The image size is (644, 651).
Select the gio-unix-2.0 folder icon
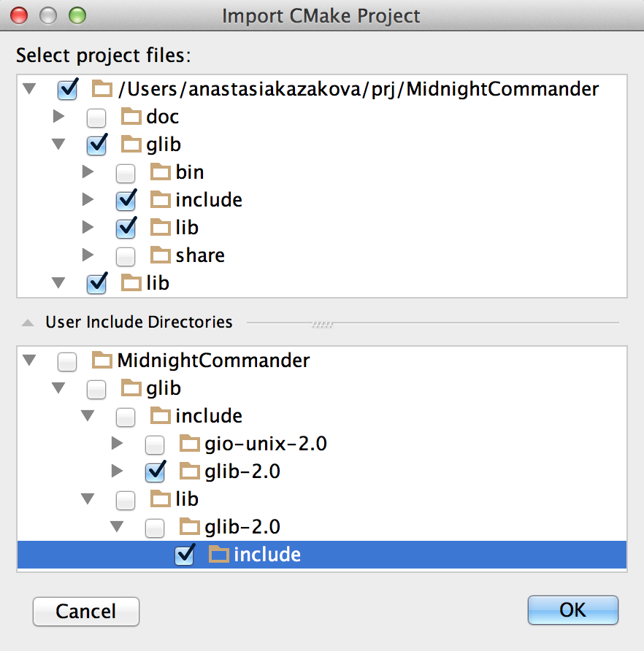[x=189, y=444]
